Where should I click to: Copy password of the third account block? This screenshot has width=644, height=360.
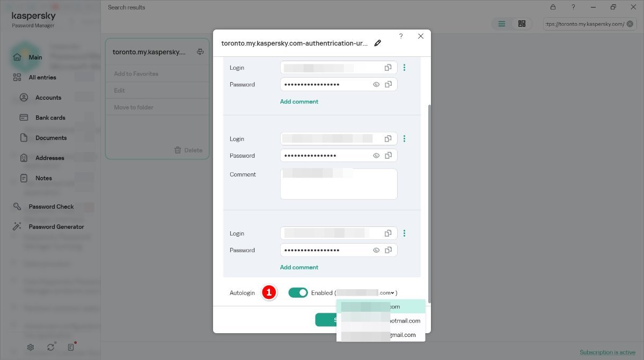(x=388, y=250)
